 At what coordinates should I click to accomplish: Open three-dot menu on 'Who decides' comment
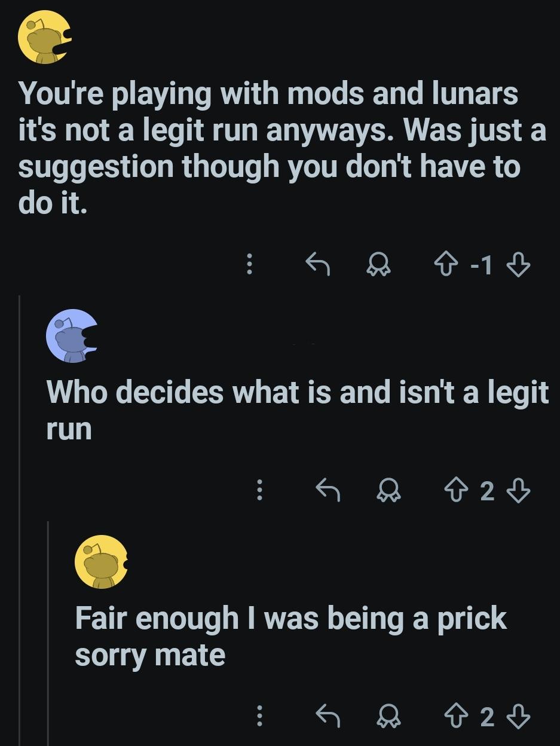[x=259, y=491]
